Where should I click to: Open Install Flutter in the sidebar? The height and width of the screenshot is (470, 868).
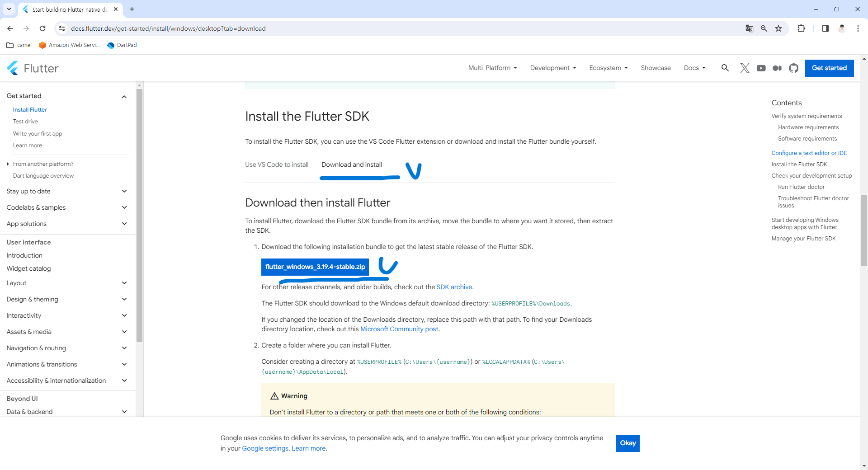tap(30, 110)
